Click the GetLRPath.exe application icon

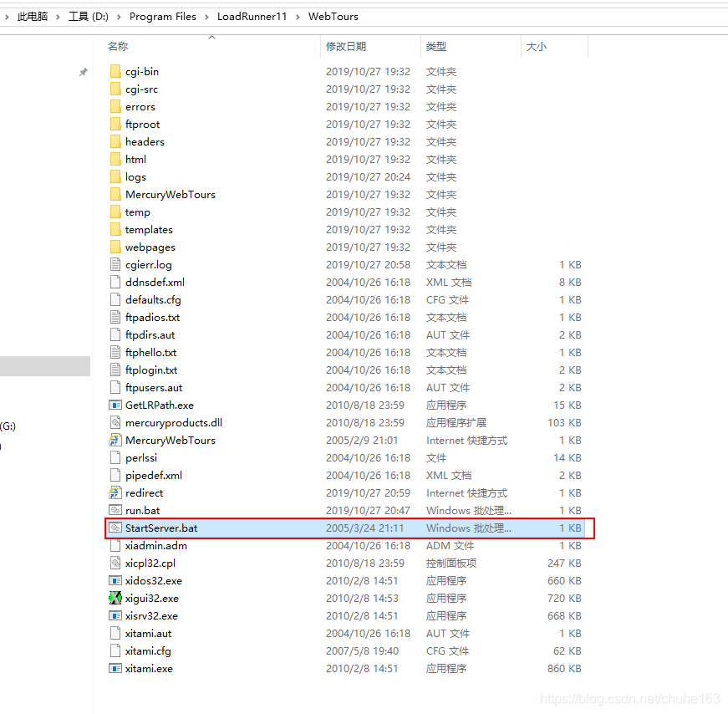tap(115, 405)
